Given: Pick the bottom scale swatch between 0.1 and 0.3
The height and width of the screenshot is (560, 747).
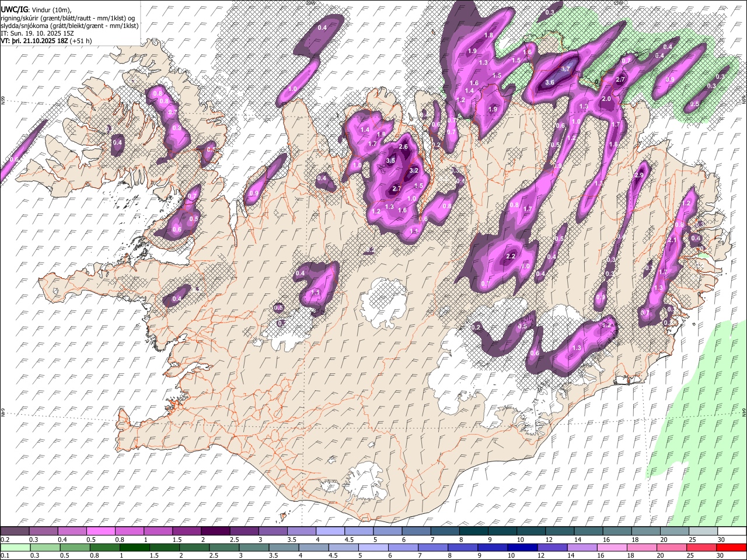Looking at the screenshot, I should point(15,548).
